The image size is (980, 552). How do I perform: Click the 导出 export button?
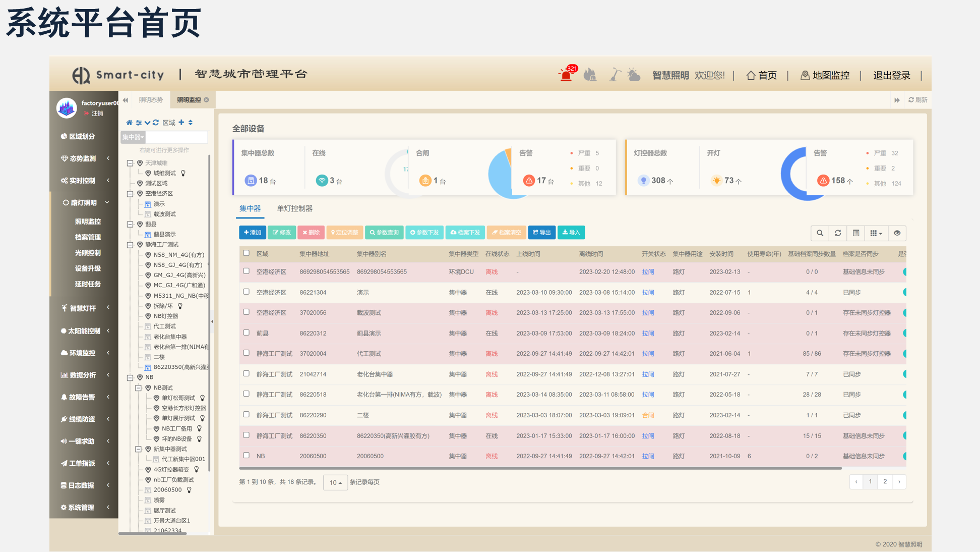point(542,233)
